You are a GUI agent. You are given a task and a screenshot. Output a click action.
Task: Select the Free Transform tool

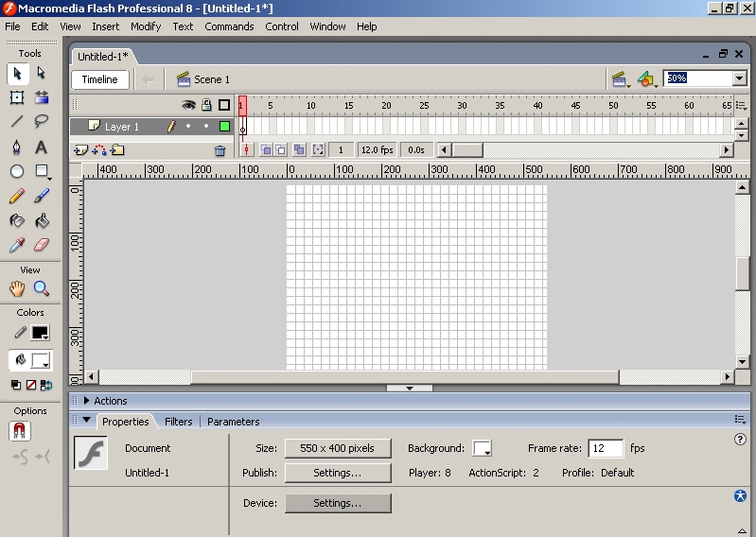click(17, 97)
